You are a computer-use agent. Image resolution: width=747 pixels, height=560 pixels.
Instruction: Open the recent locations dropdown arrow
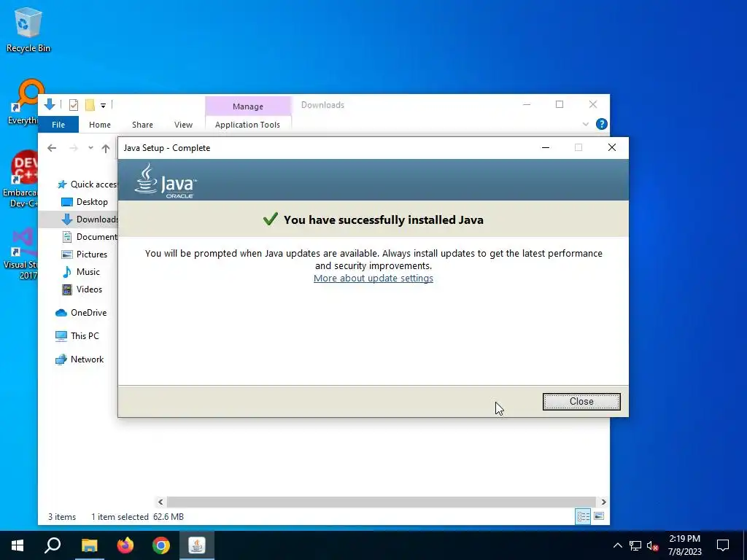90,148
